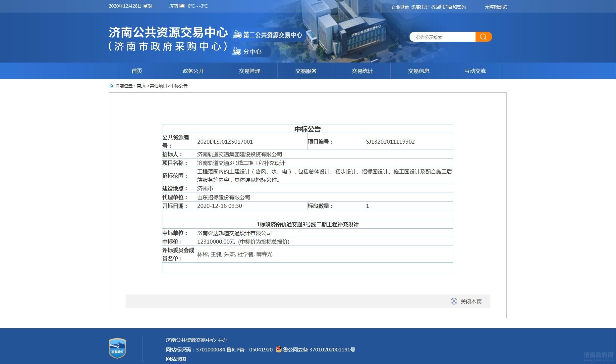616x364 pixels.
Task: Click the 免费注册 link
Action: point(420,7)
